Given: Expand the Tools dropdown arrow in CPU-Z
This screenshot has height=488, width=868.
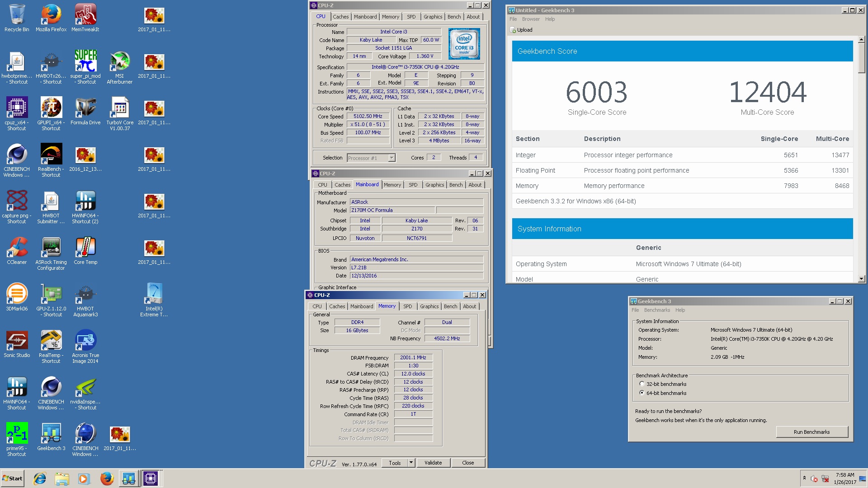Looking at the screenshot, I should pyautogui.click(x=411, y=463).
